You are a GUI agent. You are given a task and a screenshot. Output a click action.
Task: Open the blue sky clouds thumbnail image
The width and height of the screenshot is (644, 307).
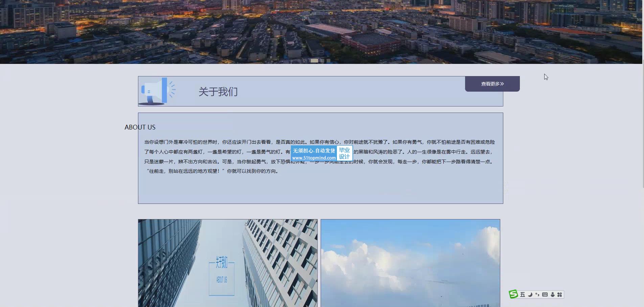410,263
